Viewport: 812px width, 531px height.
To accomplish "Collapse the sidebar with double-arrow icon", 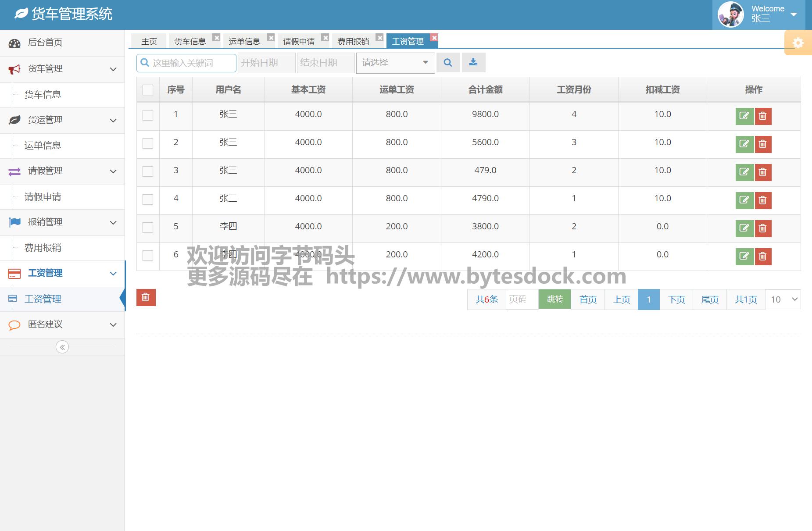I will point(62,347).
